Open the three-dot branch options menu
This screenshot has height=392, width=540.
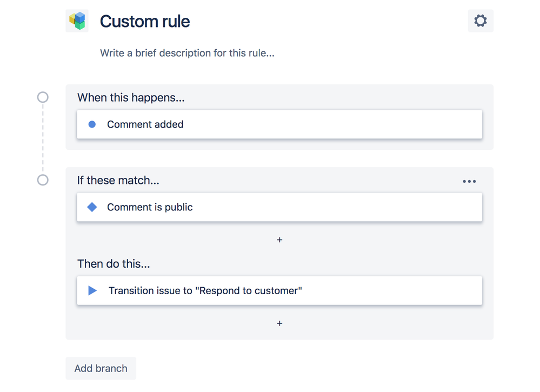[x=469, y=182]
